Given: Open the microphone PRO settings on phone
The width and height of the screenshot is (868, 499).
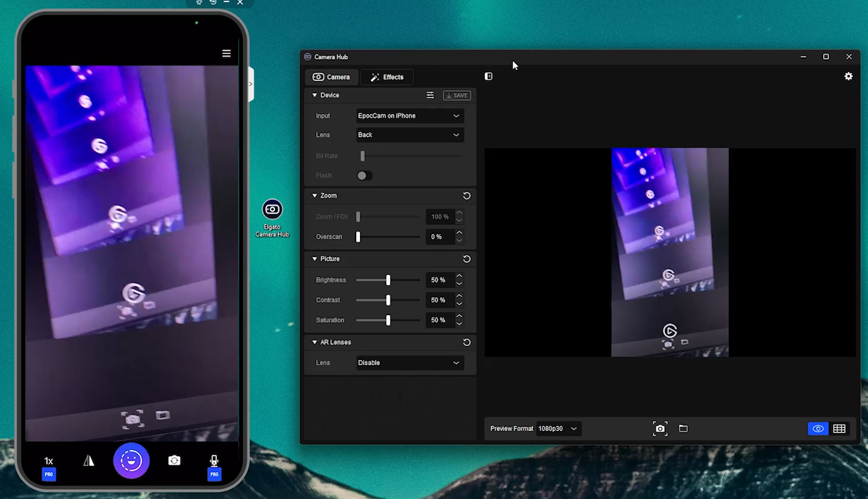Looking at the screenshot, I should (x=214, y=460).
